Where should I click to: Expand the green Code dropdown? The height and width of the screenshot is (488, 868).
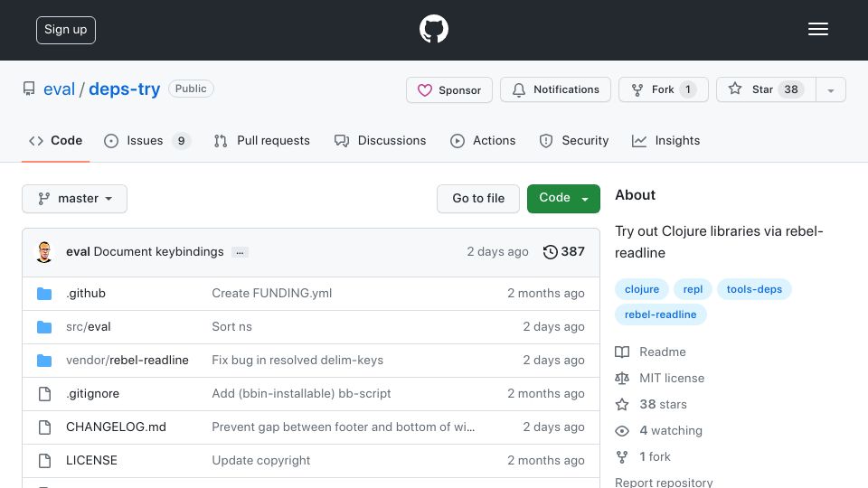coord(563,199)
